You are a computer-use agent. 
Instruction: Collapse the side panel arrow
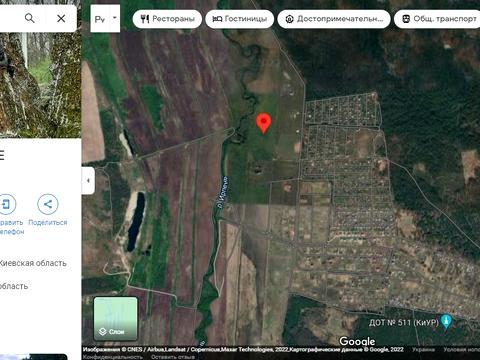88,180
